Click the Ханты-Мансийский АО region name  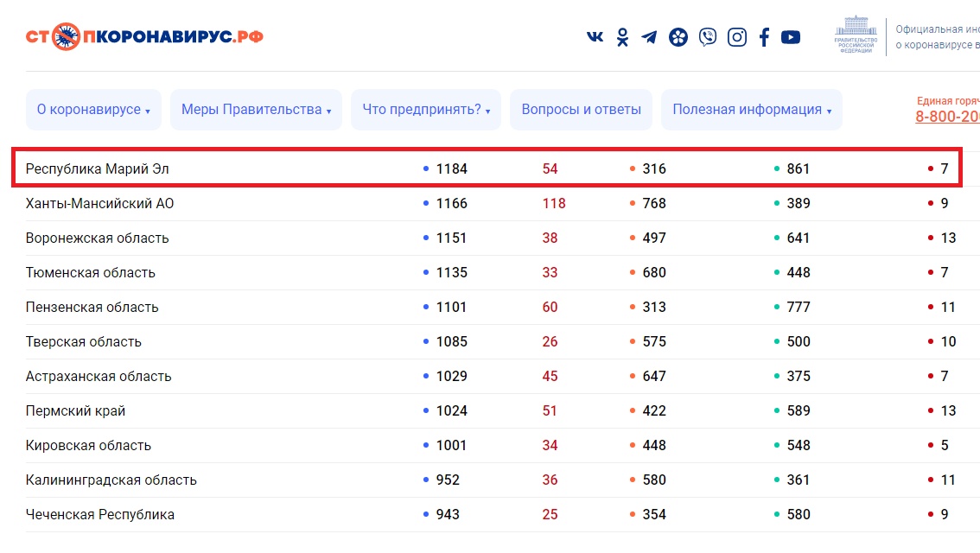click(99, 203)
